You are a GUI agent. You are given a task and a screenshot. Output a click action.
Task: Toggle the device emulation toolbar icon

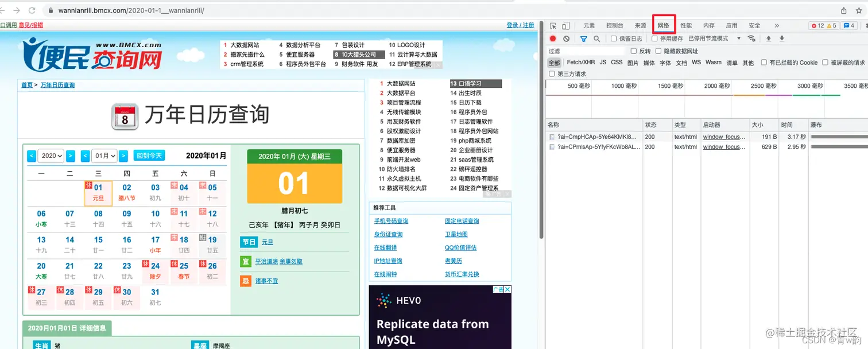pos(565,25)
